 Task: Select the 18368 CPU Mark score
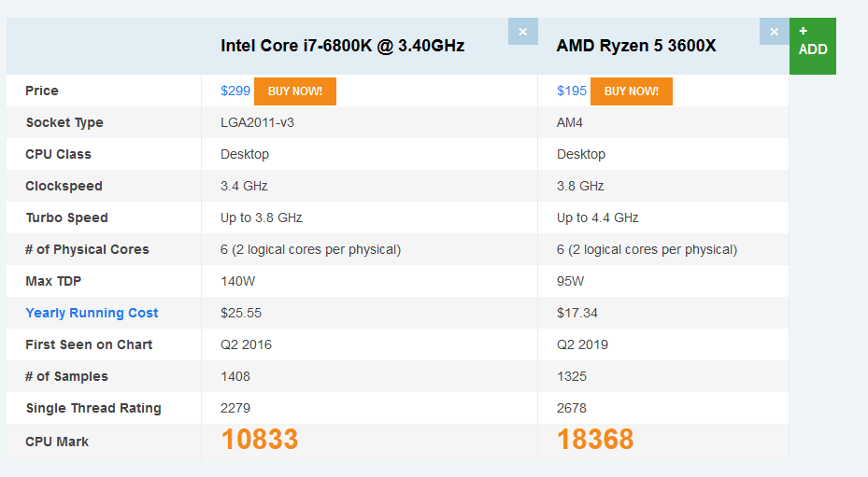[x=595, y=440]
